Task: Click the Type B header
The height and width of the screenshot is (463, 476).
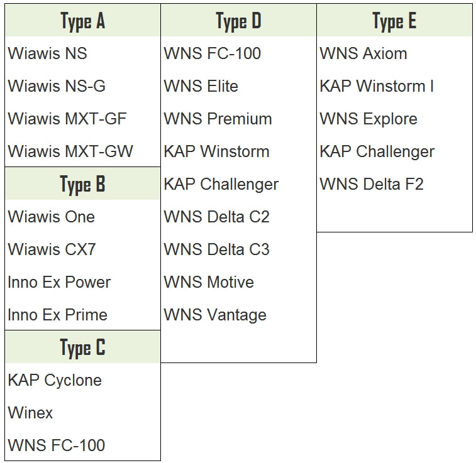Action: [x=82, y=185]
